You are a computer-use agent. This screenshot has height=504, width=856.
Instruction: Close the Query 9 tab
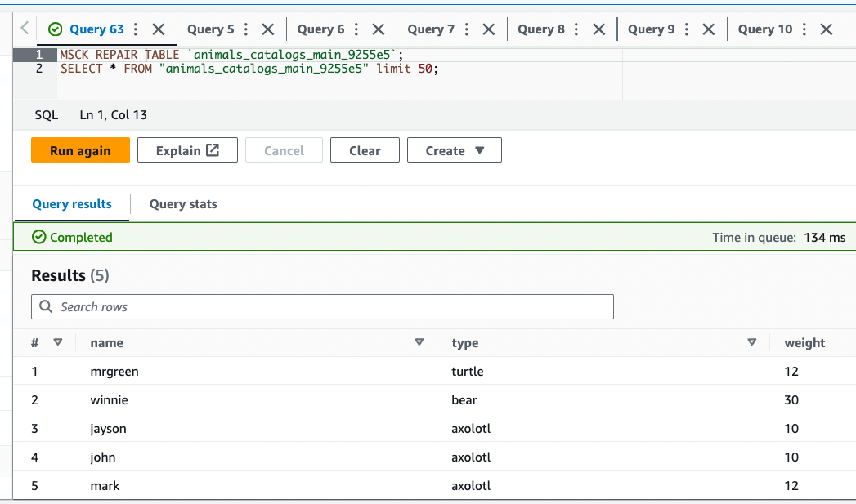[708, 29]
